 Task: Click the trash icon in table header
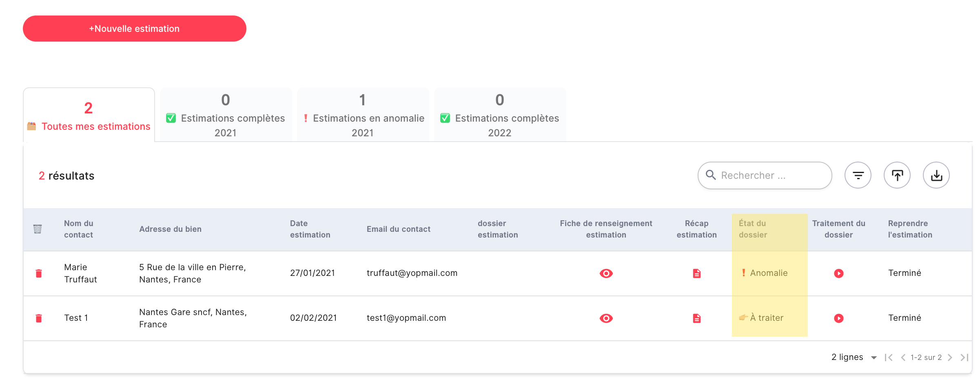38,229
